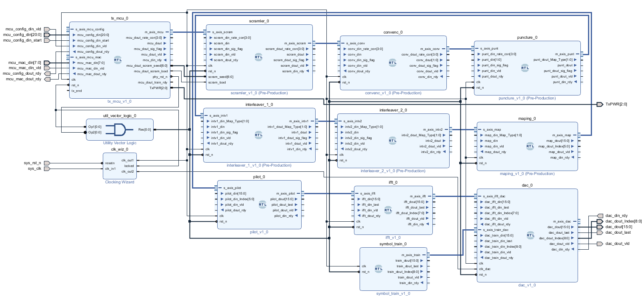644x306 pixels.
Task: Select the RTL icon in interleaver_2_0 block
Action: (393, 141)
